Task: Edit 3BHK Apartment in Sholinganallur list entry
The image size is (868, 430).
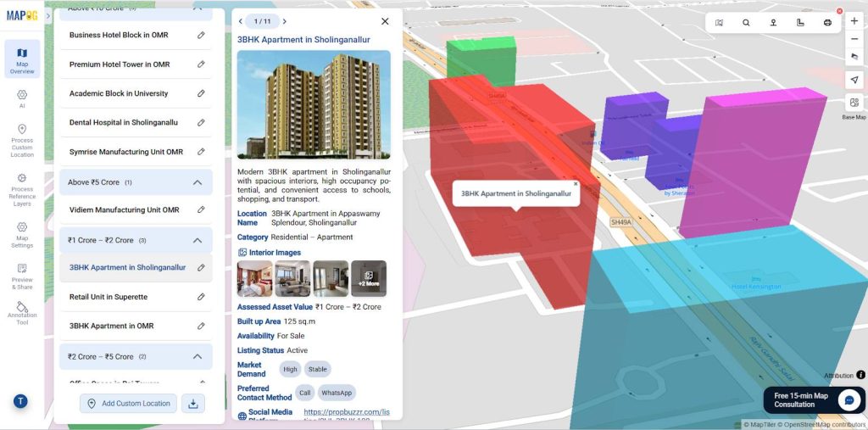Action: (x=201, y=268)
